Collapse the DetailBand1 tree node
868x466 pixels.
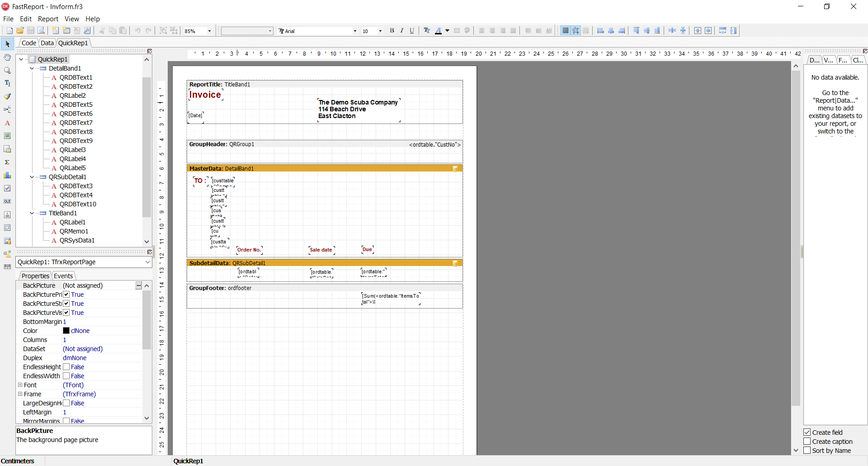[x=32, y=68]
